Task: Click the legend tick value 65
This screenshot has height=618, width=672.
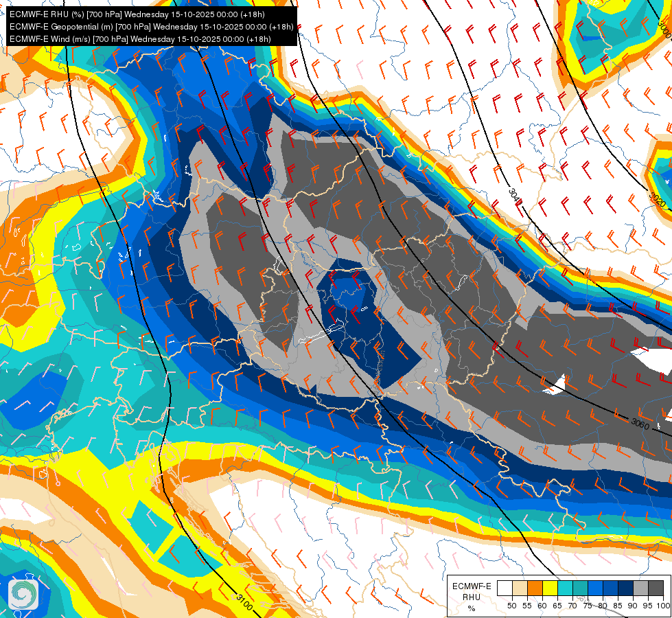Action: coord(557,606)
